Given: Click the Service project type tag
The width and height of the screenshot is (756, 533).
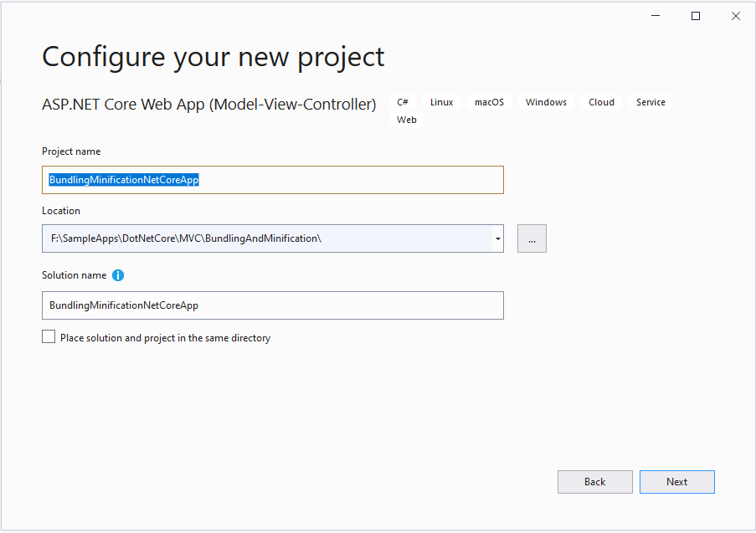Looking at the screenshot, I should click(x=651, y=102).
